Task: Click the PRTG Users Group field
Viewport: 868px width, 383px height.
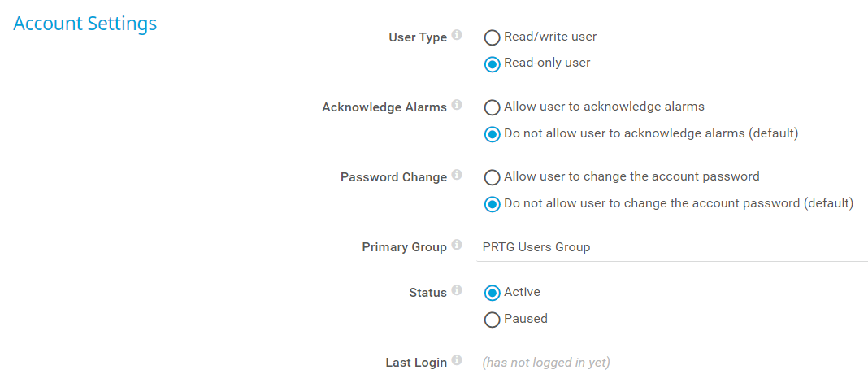Action: [671, 247]
